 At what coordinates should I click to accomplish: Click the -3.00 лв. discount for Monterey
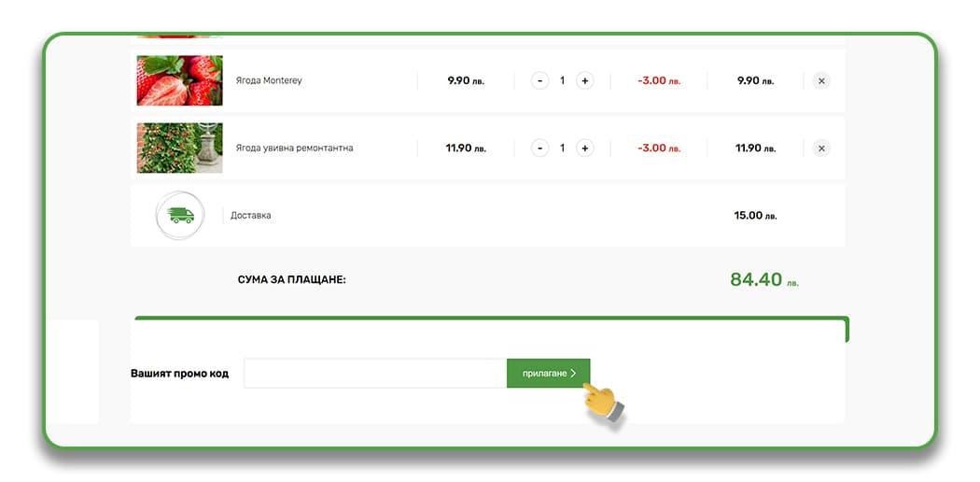point(658,81)
